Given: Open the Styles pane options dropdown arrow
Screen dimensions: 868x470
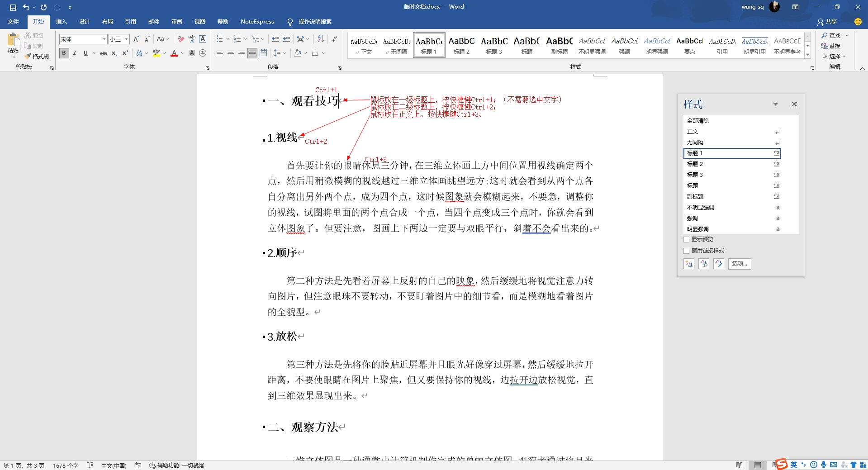Looking at the screenshot, I should (775, 104).
